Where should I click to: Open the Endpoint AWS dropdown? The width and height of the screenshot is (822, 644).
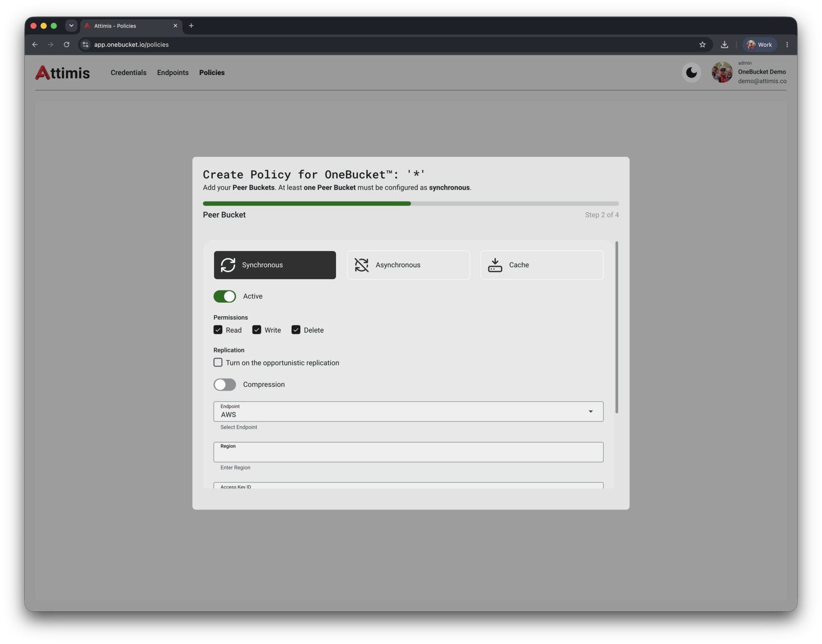408,412
